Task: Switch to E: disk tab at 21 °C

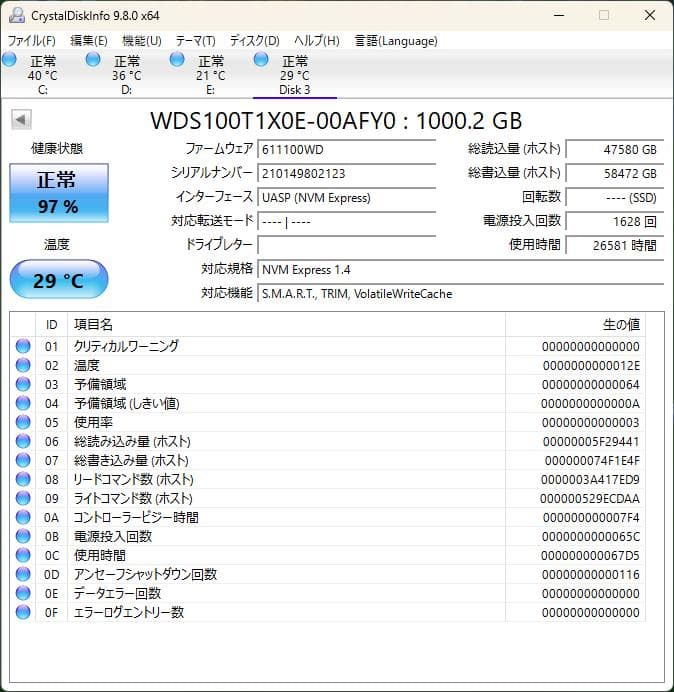Action: [x=211, y=75]
